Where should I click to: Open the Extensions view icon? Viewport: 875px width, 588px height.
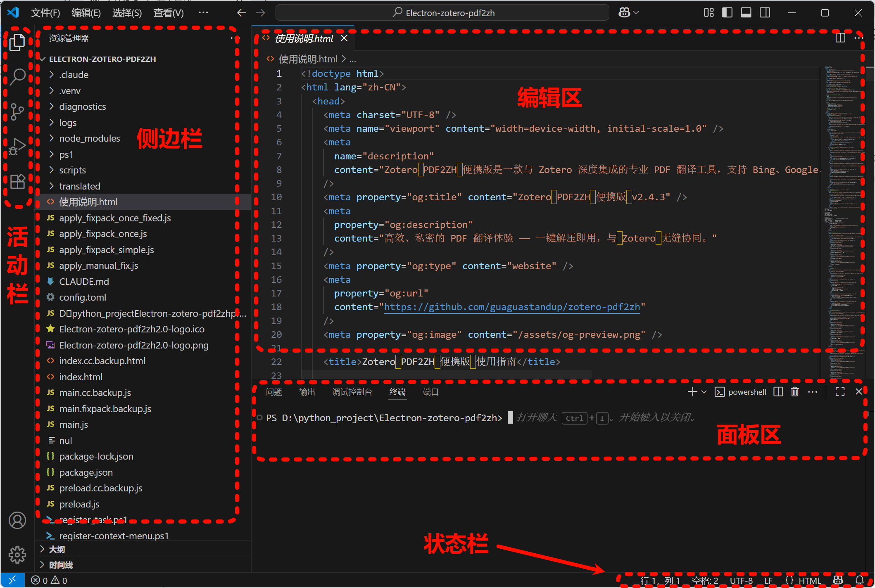(x=17, y=181)
